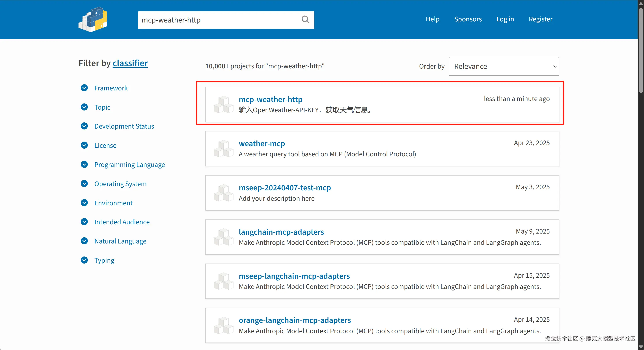Click the package icon beside weather-mcp
This screenshot has width=644, height=350.
pos(223,149)
